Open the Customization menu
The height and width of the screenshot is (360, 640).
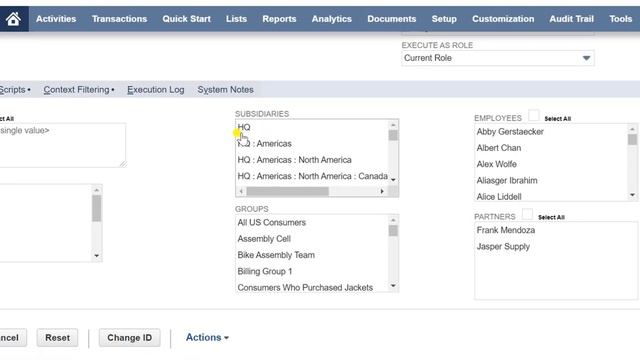coord(503,19)
